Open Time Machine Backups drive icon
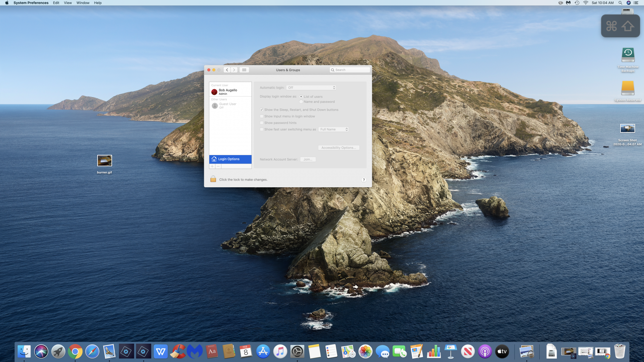Screen dimensions: 644x362 (x=628, y=55)
